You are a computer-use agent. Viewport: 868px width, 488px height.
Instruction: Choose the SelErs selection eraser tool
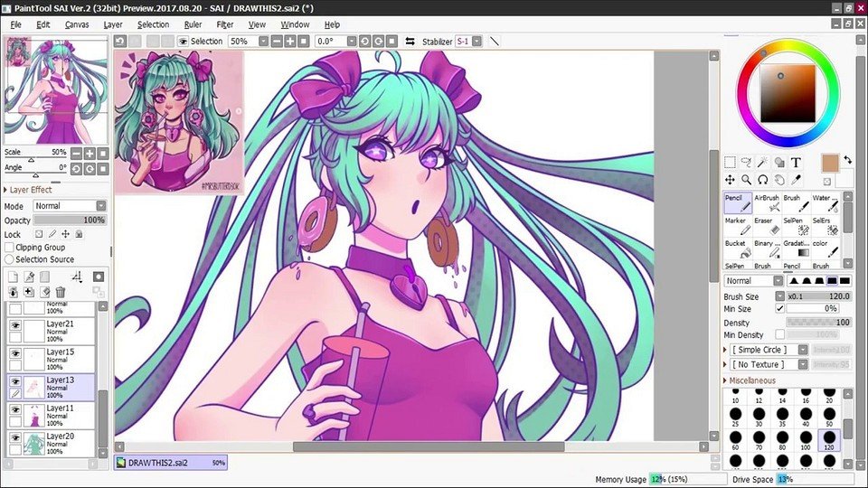coord(826,226)
